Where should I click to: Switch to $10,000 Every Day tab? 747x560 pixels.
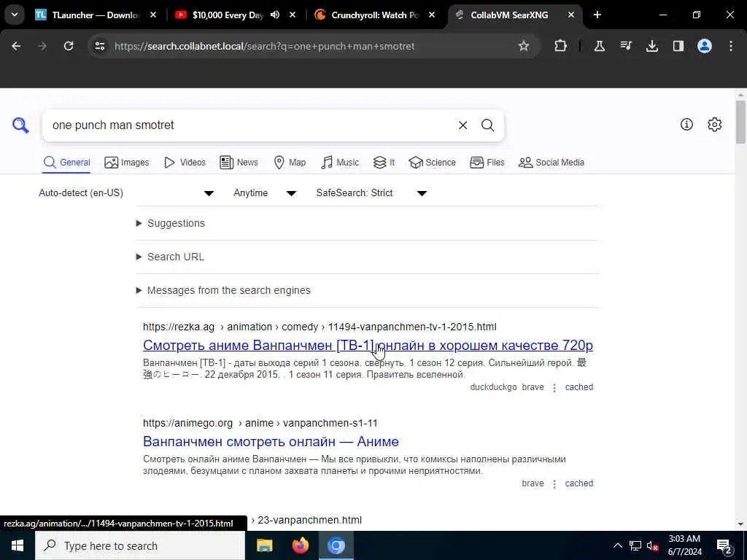pos(228,15)
